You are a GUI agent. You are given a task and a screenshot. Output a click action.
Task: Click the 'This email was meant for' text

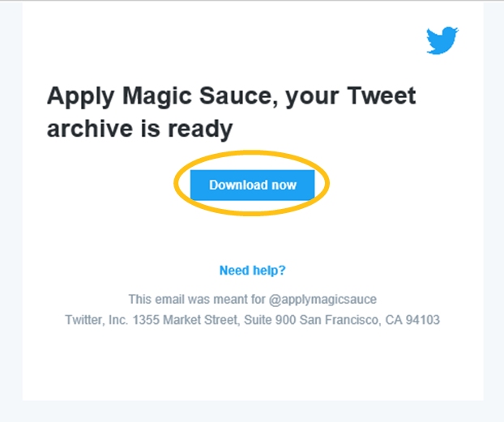(x=197, y=300)
